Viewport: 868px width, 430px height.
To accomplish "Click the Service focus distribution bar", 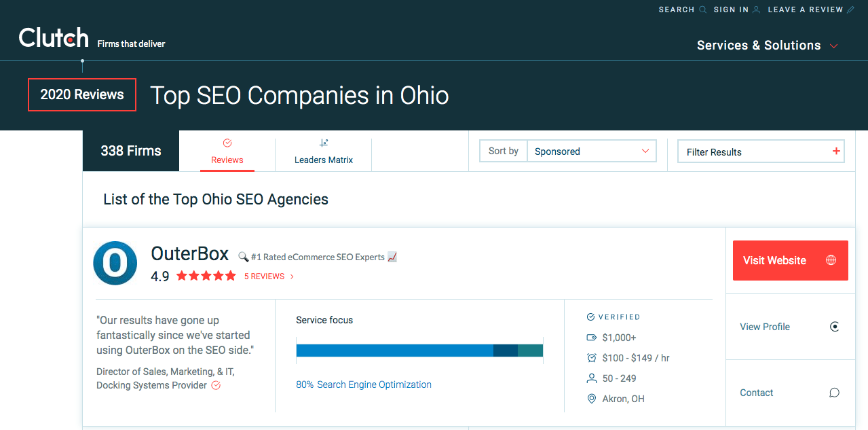I will pyautogui.click(x=419, y=350).
